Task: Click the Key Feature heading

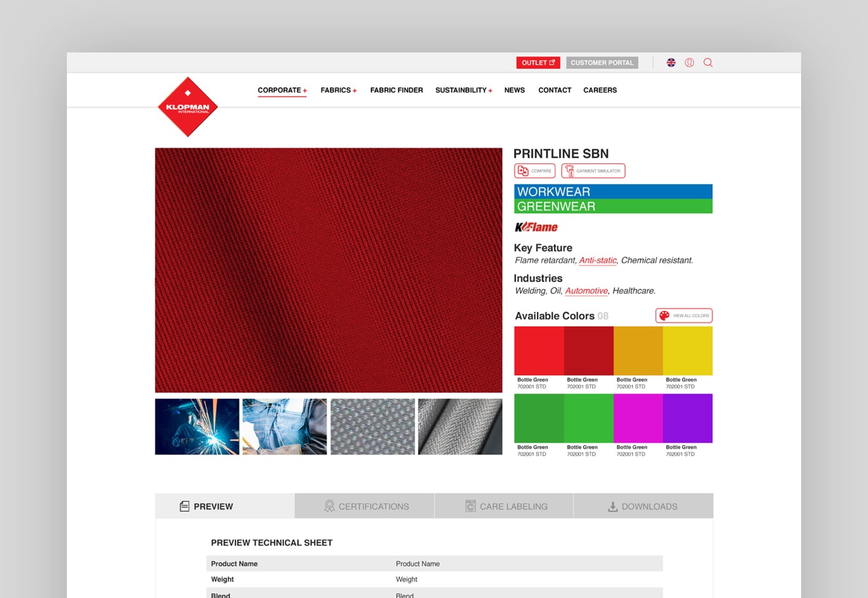Action: (x=543, y=248)
